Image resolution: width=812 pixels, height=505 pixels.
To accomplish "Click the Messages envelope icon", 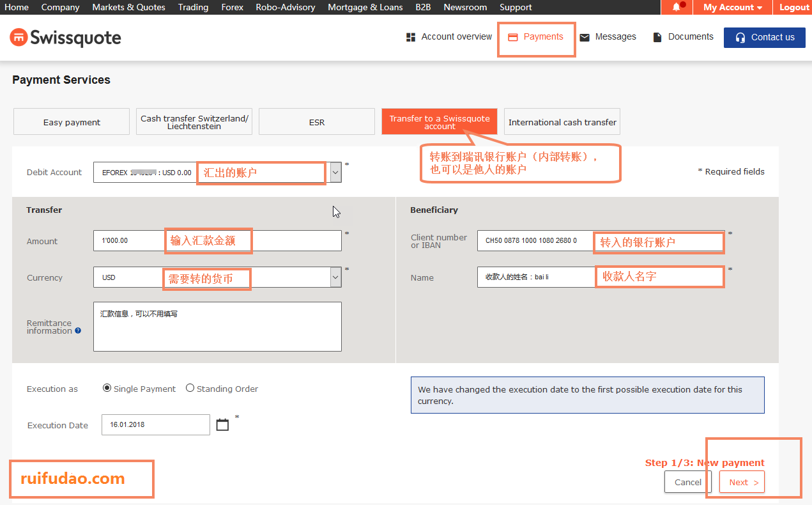I will click(x=585, y=38).
